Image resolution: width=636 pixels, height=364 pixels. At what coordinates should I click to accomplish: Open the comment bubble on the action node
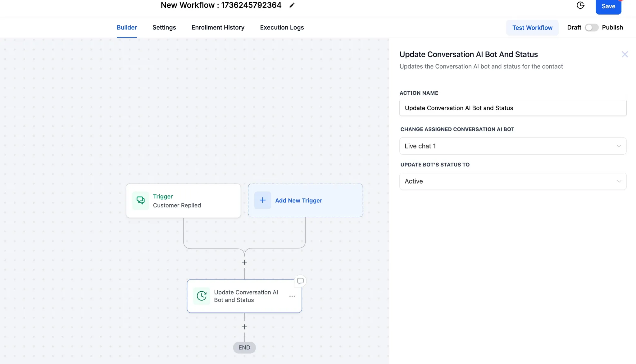[300, 281]
